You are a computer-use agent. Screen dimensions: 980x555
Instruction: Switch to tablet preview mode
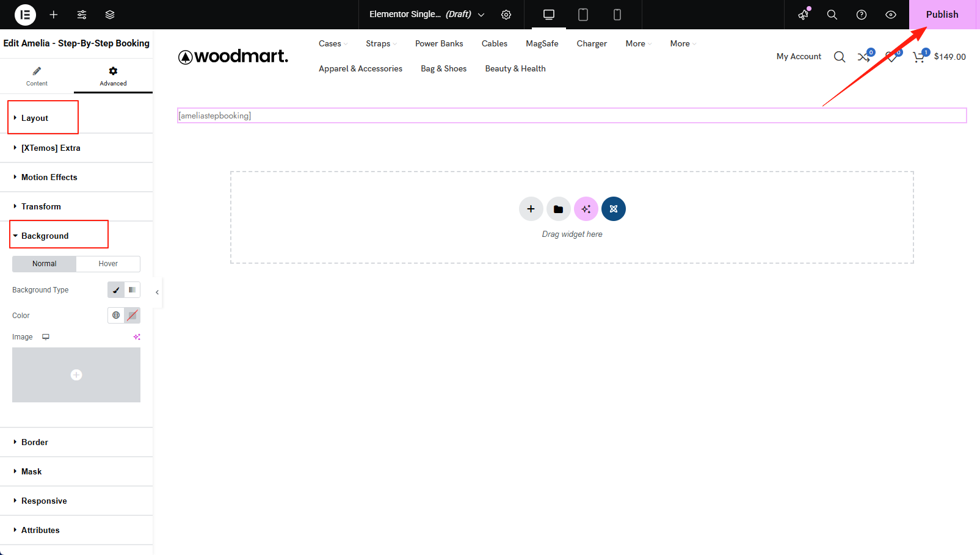point(583,15)
